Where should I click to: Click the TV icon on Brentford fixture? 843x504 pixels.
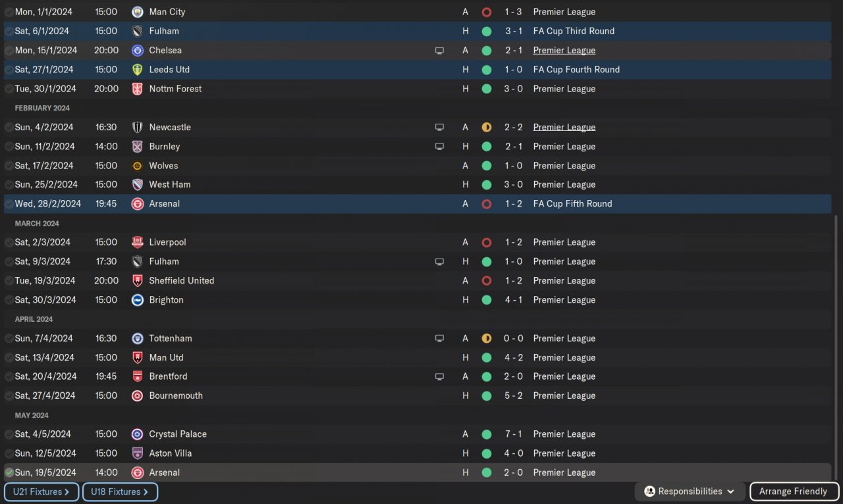point(439,377)
